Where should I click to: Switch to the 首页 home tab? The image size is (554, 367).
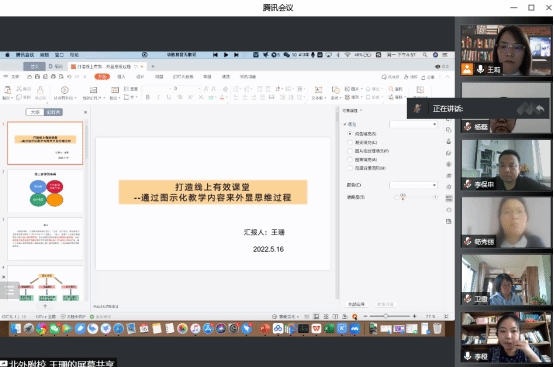pos(34,66)
